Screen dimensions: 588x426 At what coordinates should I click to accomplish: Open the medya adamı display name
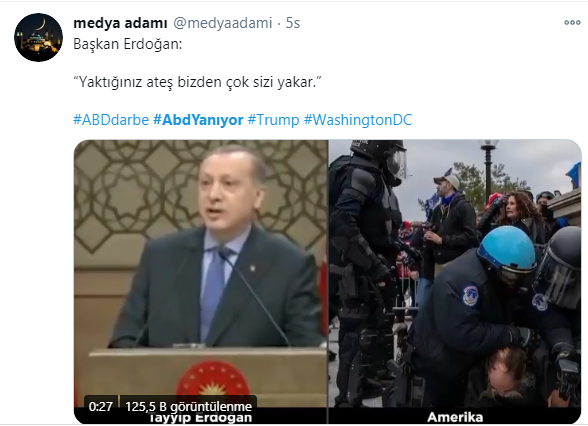pos(120,23)
